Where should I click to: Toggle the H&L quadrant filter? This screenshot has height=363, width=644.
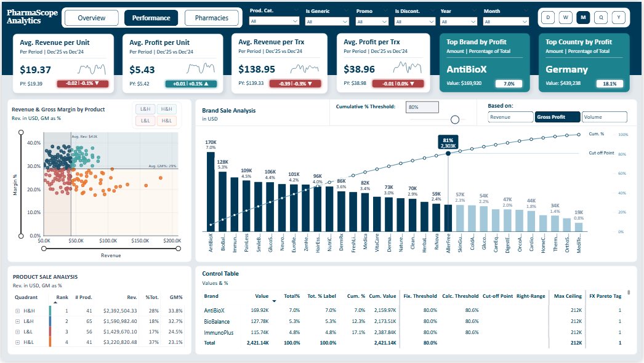pyautogui.click(x=166, y=121)
